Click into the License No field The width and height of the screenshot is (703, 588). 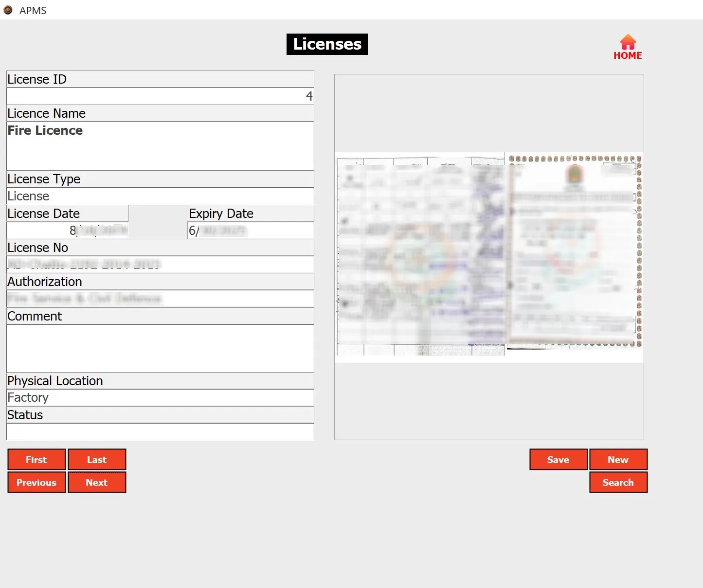pos(160,265)
